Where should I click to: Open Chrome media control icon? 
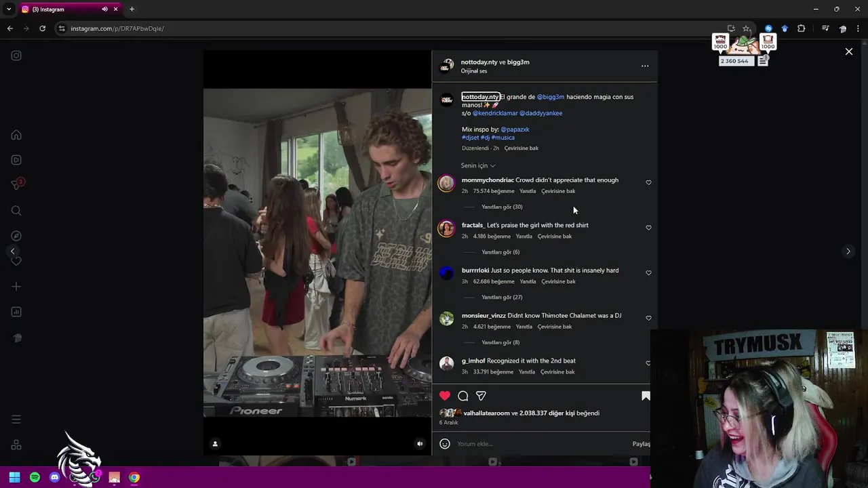825,28
